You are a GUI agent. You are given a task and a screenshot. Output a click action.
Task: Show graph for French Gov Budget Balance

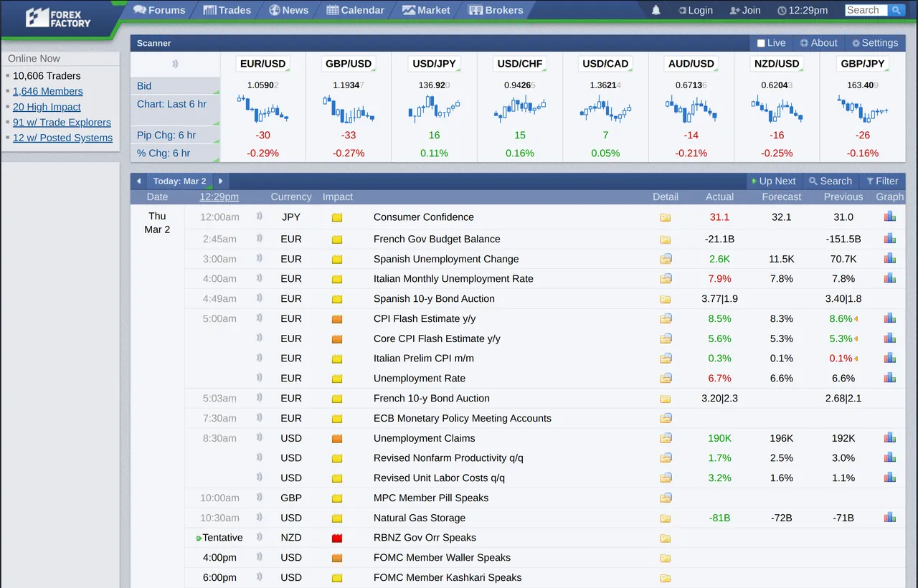(890, 238)
